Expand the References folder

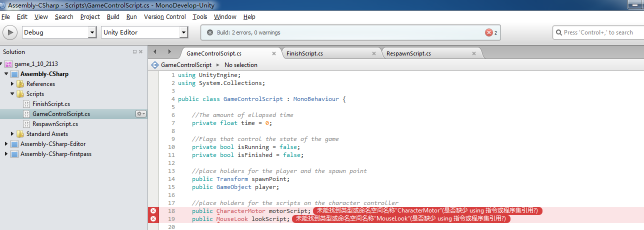click(12, 84)
